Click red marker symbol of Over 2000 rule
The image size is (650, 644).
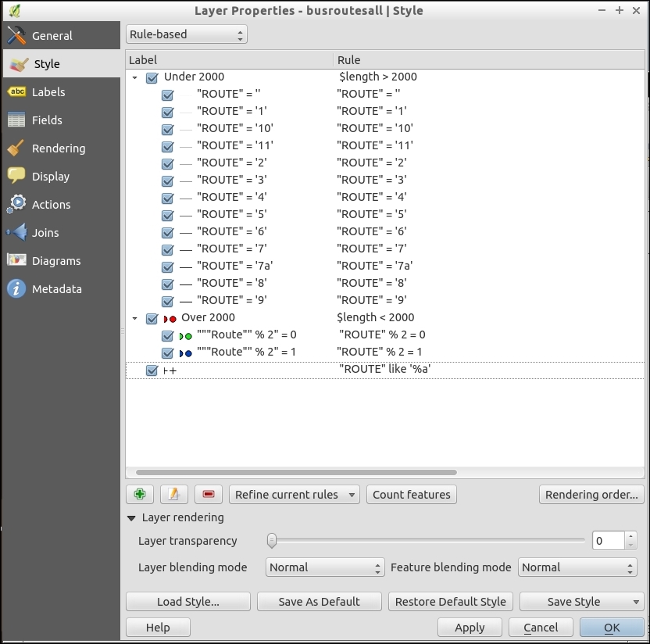[x=170, y=318]
